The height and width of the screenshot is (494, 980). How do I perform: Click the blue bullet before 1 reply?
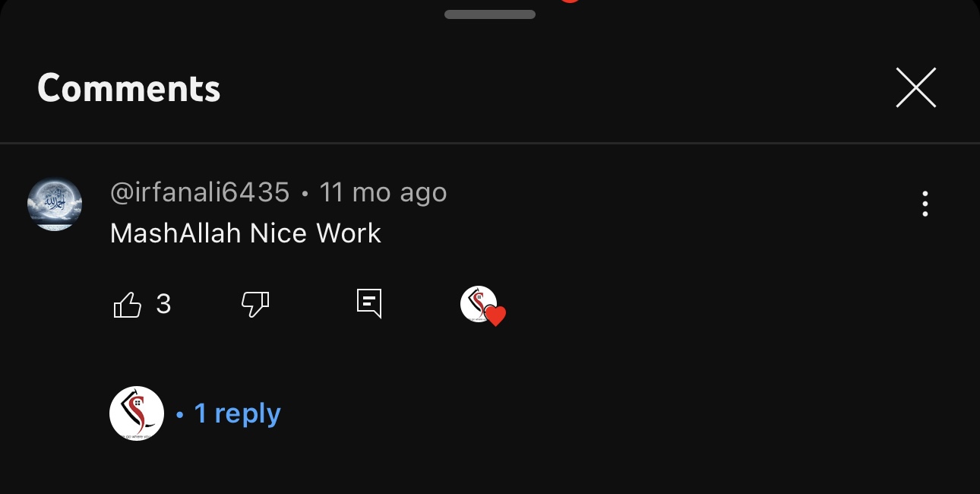[180, 415]
